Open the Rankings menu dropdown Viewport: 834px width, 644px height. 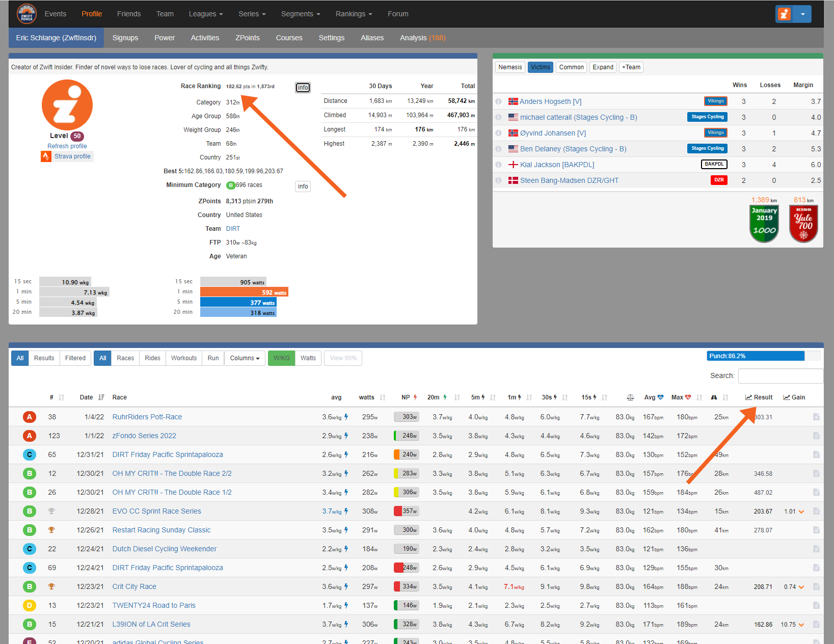pos(354,14)
